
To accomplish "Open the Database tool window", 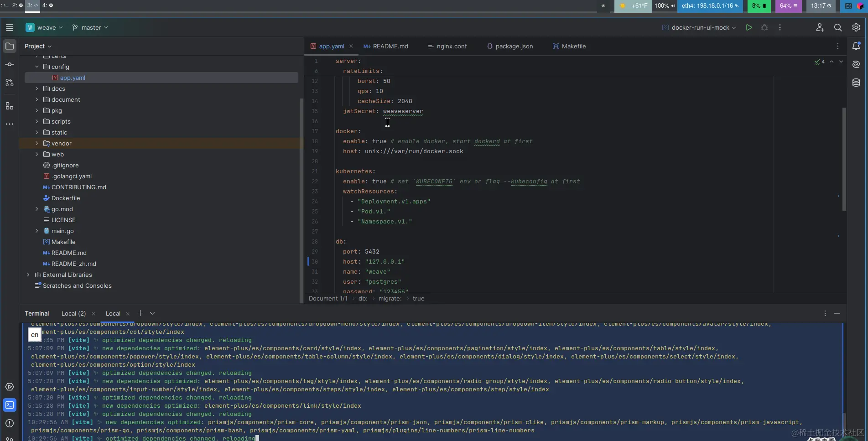I will (x=856, y=83).
